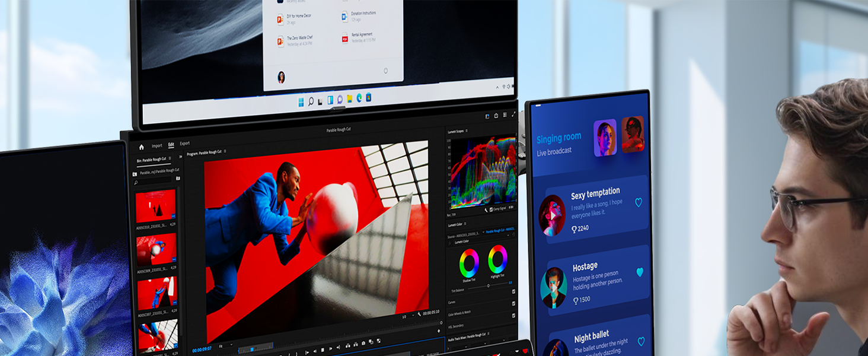This screenshot has width=868, height=356.
Task: Expand the Color Wheels & Match section
Action: click(x=460, y=314)
